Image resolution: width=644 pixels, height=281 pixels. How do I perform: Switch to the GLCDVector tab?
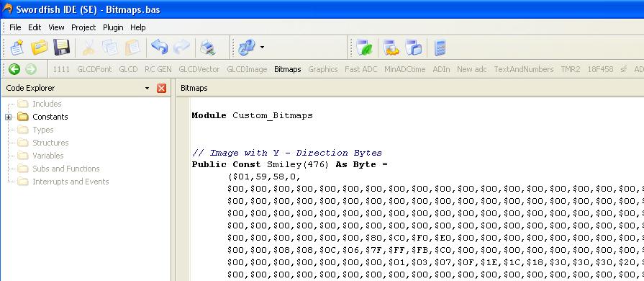[x=199, y=70]
